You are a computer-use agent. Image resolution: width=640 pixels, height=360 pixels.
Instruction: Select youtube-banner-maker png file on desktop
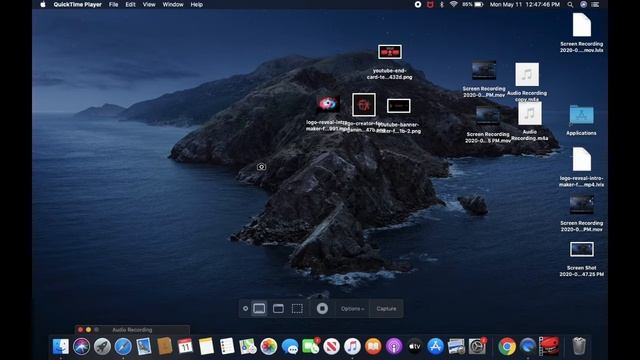[x=399, y=106]
